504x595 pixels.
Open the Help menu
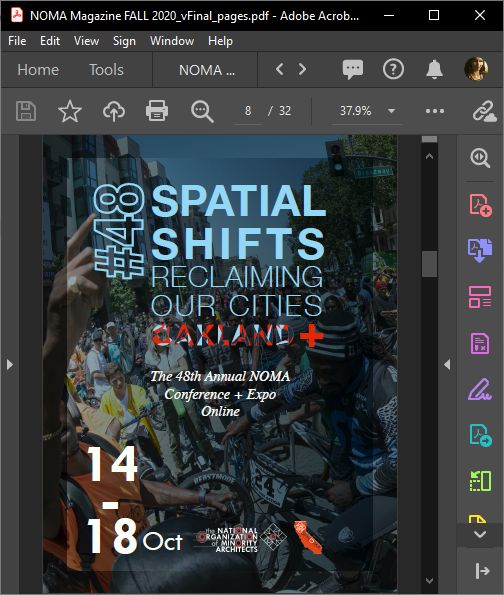(220, 41)
